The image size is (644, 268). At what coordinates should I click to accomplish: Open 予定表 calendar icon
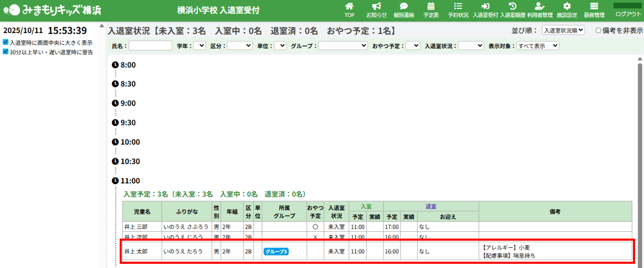pyautogui.click(x=431, y=10)
